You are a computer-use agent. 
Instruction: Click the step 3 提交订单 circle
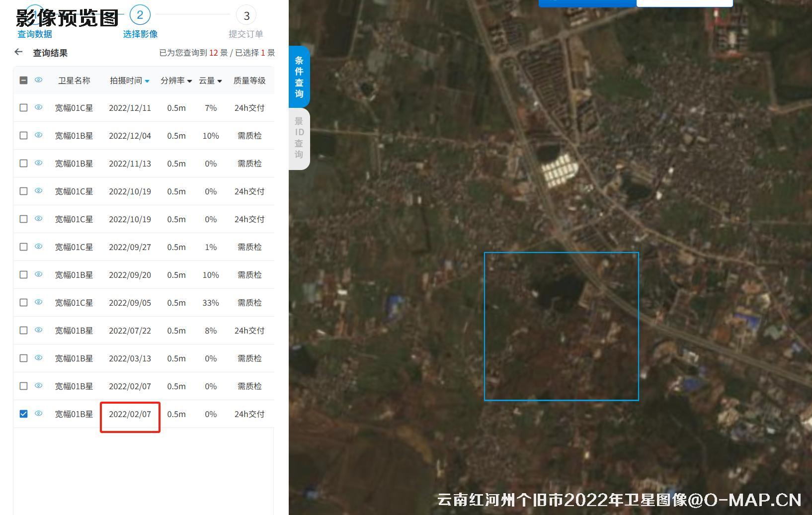[x=247, y=15]
